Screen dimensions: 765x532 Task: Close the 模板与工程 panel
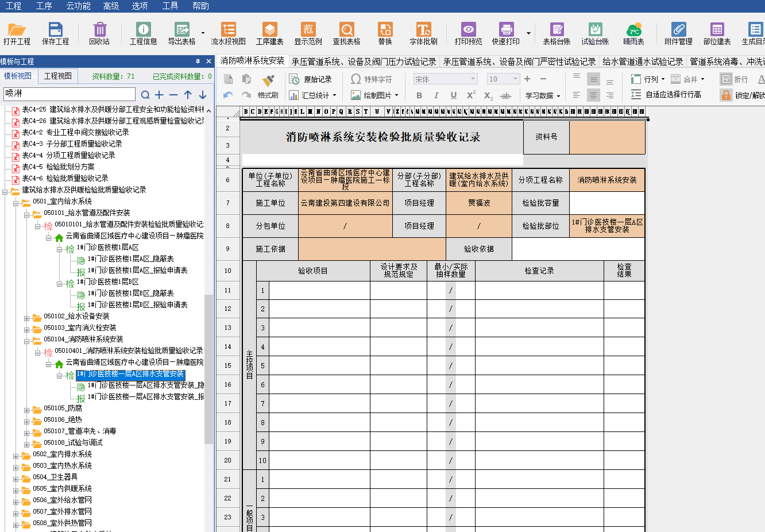click(x=208, y=61)
